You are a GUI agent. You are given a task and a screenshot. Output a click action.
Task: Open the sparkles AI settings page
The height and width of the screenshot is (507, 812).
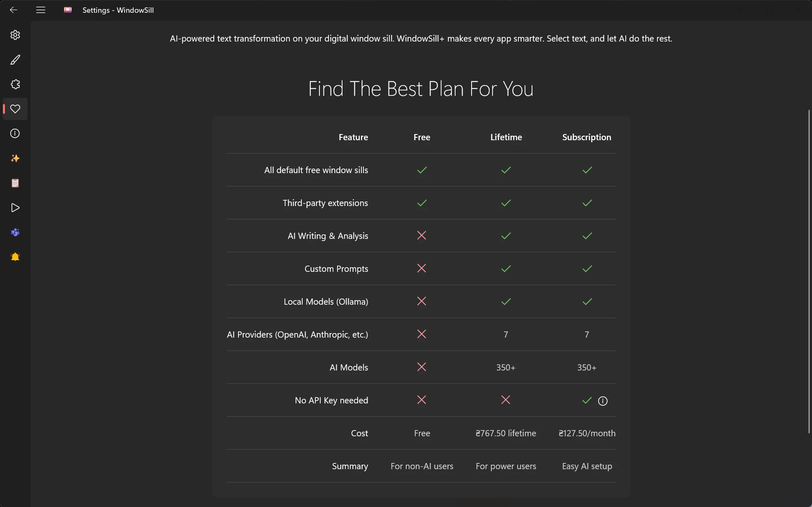point(15,158)
